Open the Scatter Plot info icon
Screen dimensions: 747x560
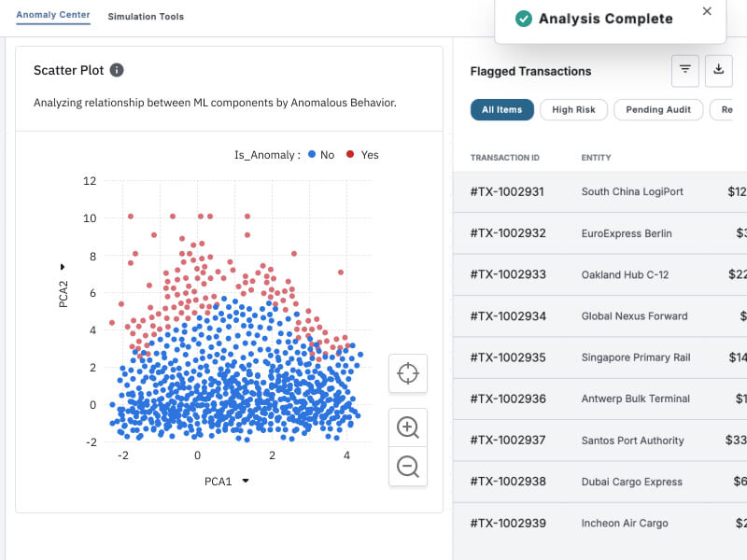(x=117, y=70)
